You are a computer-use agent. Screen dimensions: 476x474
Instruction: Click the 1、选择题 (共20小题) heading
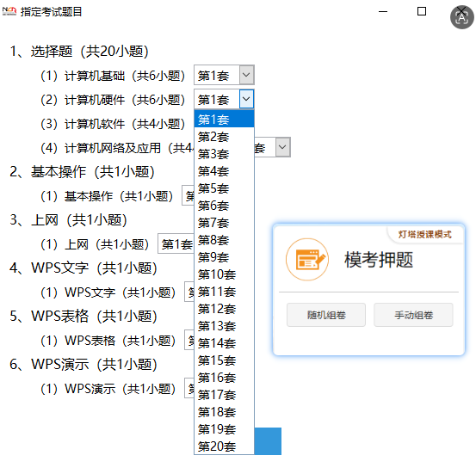click(79, 51)
